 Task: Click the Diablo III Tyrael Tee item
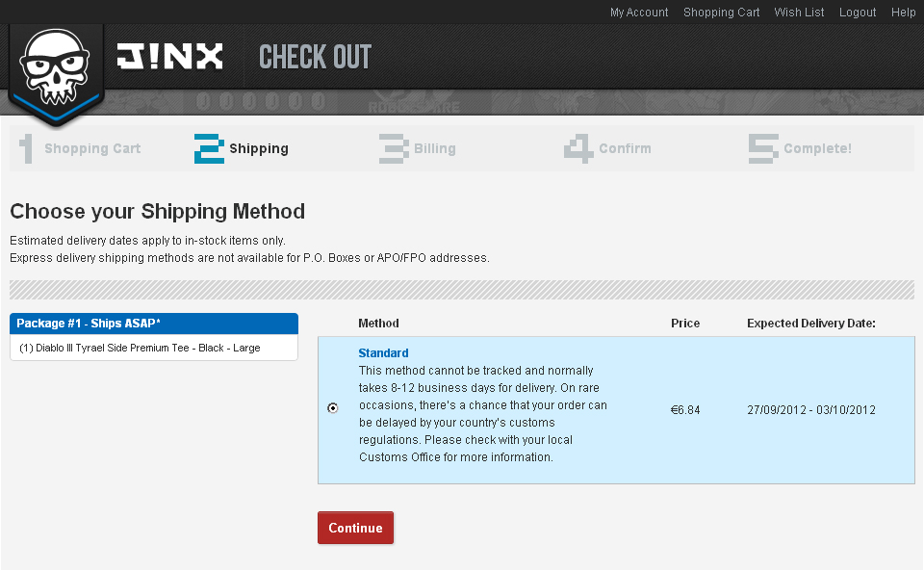click(x=140, y=348)
